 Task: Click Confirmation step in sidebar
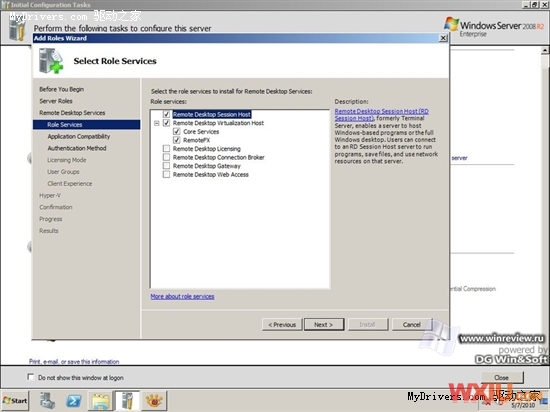point(56,207)
